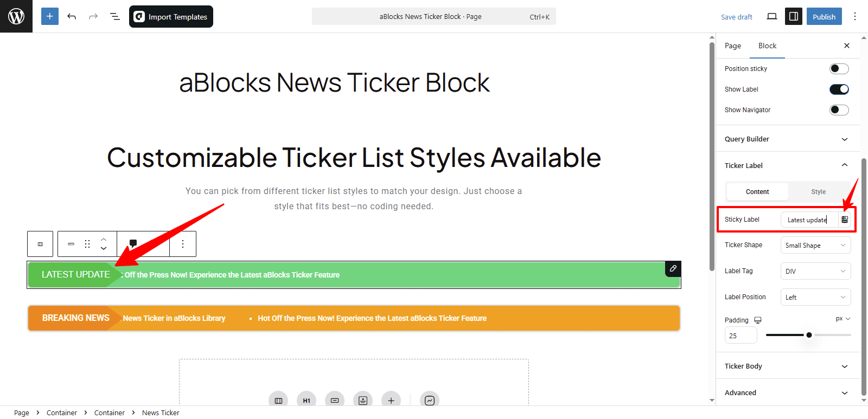Image resolution: width=868 pixels, height=419 pixels.
Task: Click the dynamic content icon beside Sticky Label
Action: [845, 220]
